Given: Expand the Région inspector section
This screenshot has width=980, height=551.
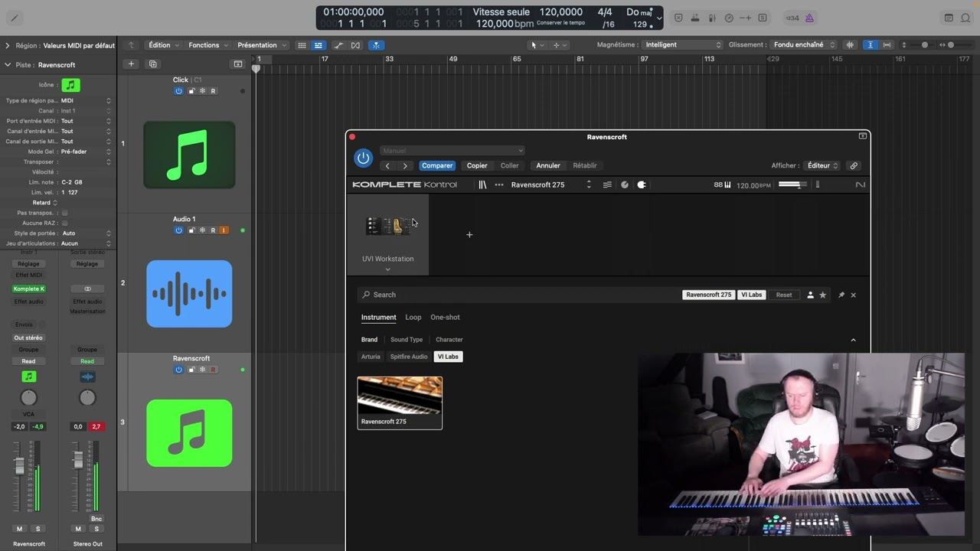Looking at the screenshot, I should [x=8, y=45].
